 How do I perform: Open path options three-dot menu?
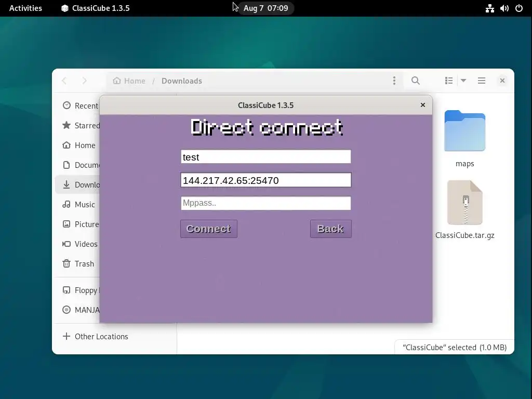pyautogui.click(x=394, y=81)
